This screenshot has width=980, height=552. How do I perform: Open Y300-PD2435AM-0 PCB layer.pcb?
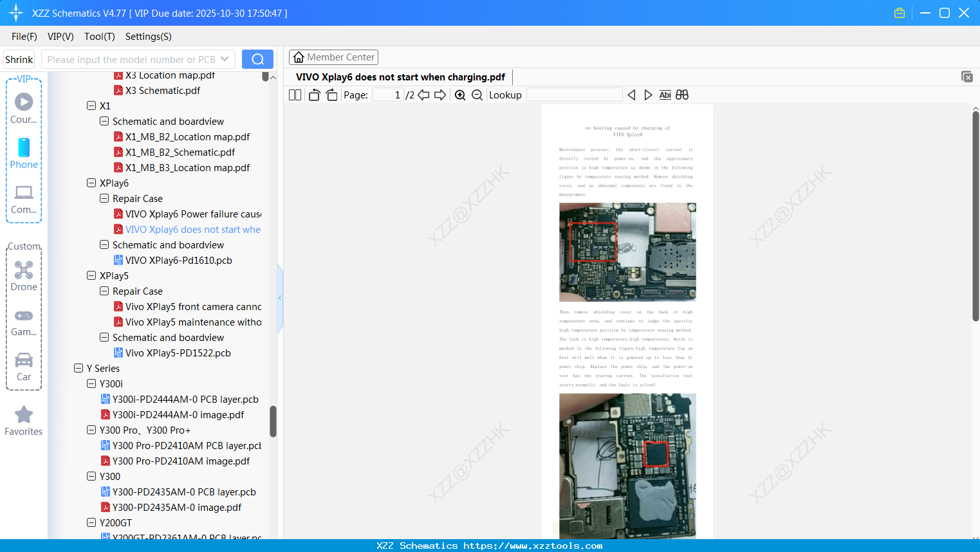(184, 492)
